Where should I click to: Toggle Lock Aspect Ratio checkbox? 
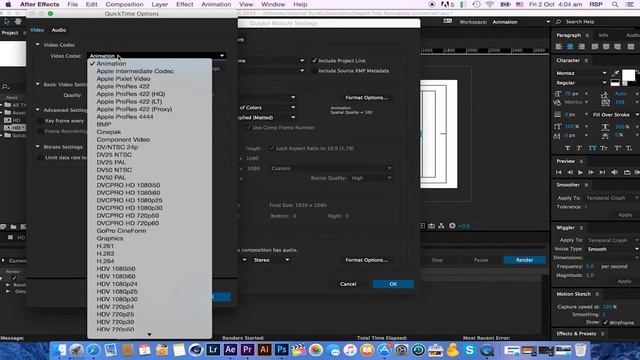pyautogui.click(x=272, y=148)
